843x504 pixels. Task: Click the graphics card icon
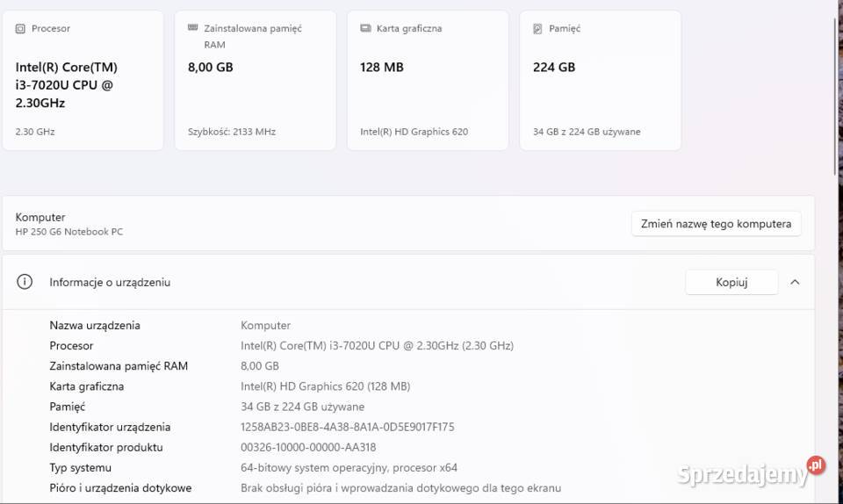point(365,28)
